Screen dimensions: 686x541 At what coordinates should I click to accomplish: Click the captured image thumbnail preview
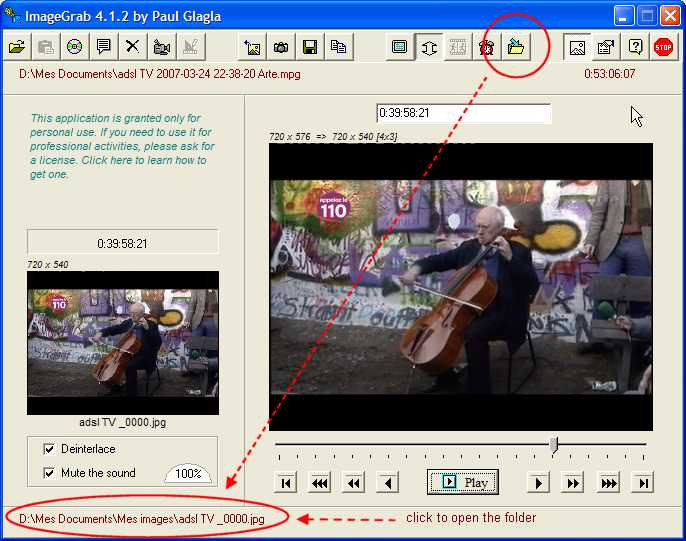tap(123, 343)
